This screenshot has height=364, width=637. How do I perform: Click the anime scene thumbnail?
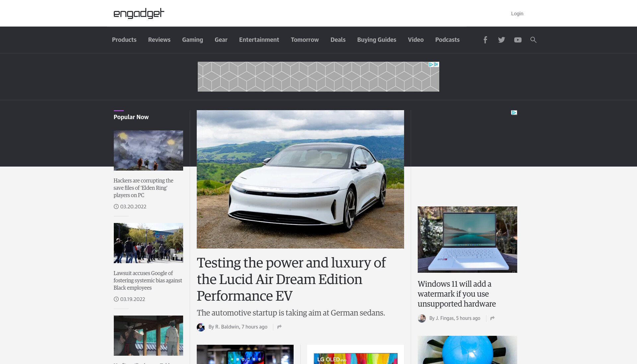point(148,335)
